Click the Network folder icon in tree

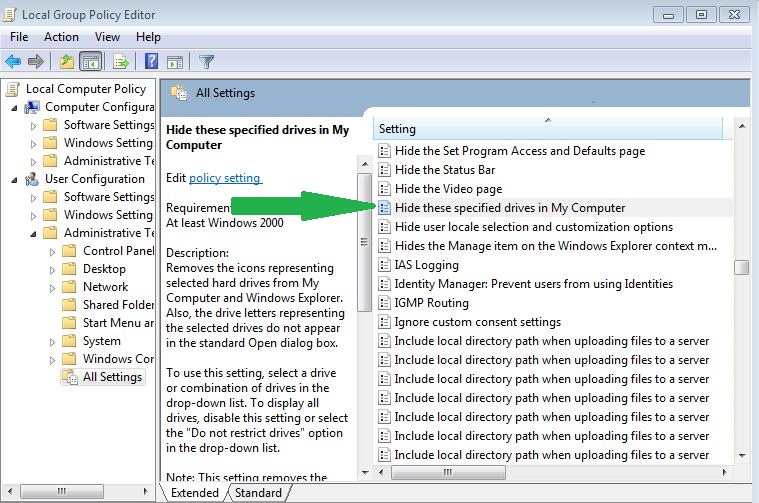coord(69,287)
